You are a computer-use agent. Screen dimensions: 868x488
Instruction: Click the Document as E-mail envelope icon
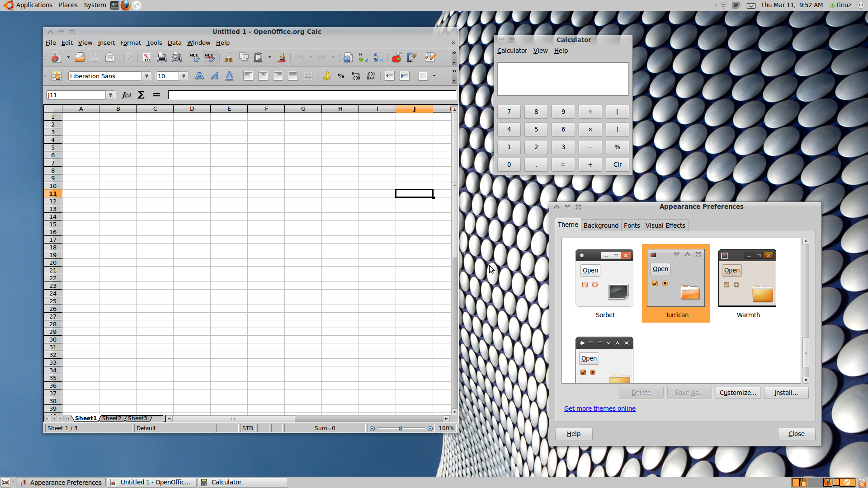(110, 57)
